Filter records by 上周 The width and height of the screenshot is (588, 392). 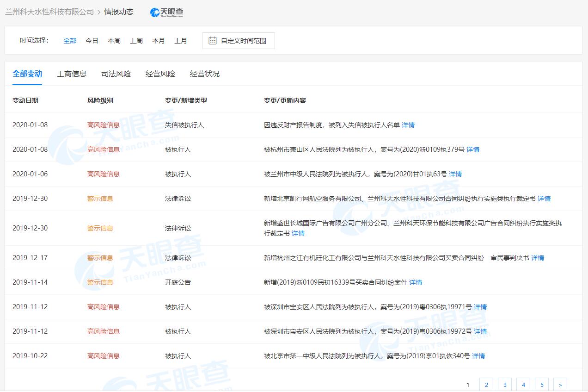[136, 41]
